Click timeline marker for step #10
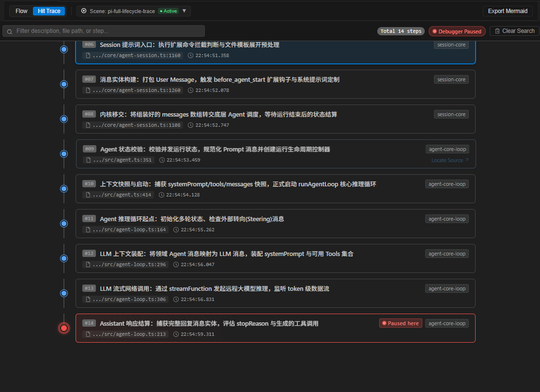540x392 pixels. (64, 189)
